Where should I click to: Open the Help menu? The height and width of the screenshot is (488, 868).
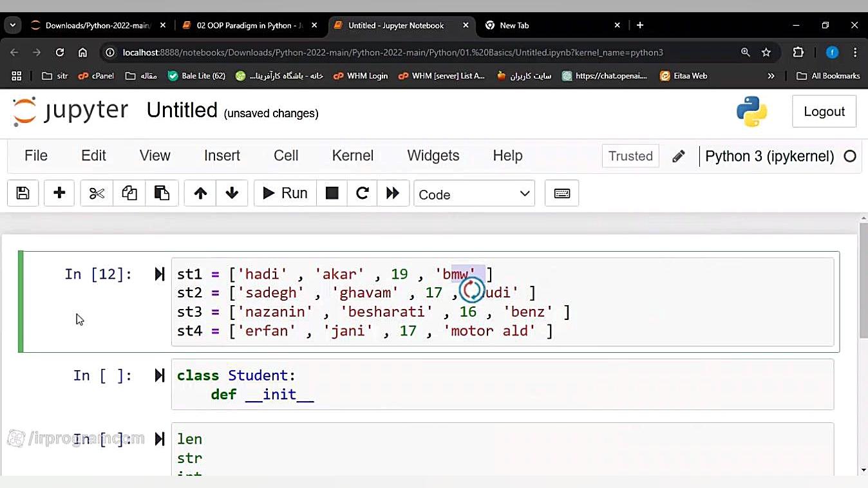[x=507, y=156]
